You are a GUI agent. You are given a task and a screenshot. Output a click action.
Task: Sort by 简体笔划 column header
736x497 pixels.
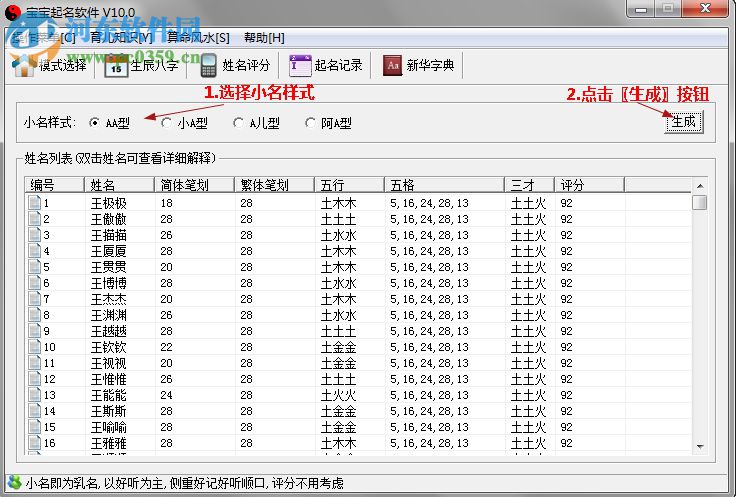pos(194,185)
